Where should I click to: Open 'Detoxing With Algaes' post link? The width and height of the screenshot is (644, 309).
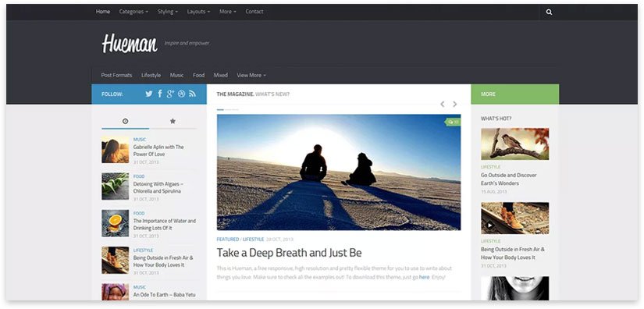158,187
